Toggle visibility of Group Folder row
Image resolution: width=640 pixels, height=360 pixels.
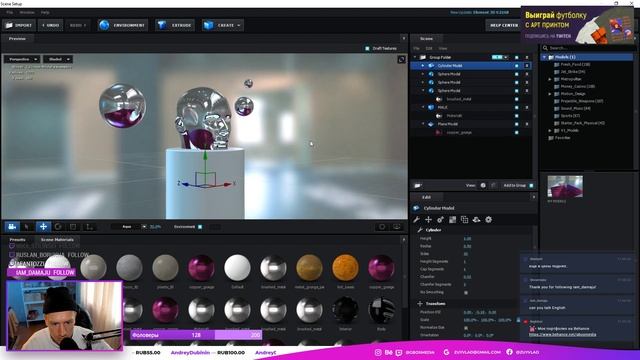click(516, 58)
